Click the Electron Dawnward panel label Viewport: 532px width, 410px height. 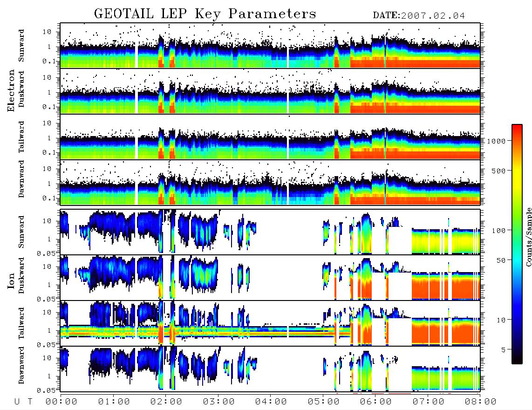21,179
